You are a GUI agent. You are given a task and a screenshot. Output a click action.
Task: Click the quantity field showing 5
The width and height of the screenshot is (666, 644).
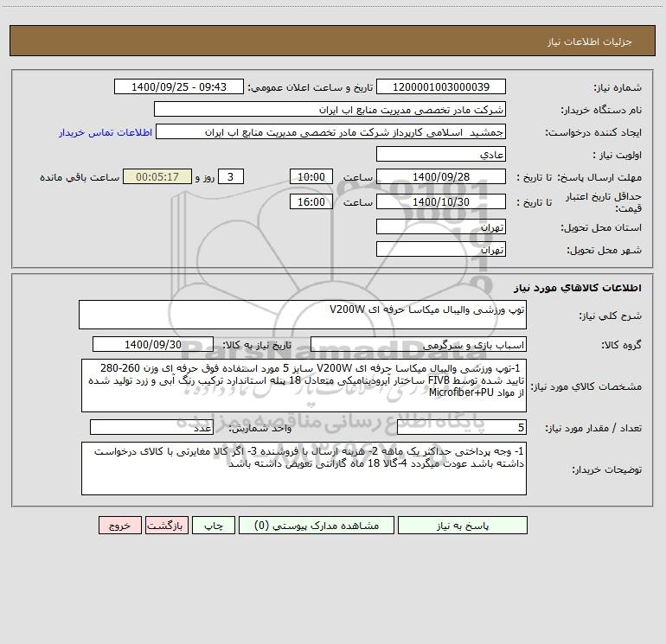tap(462, 428)
